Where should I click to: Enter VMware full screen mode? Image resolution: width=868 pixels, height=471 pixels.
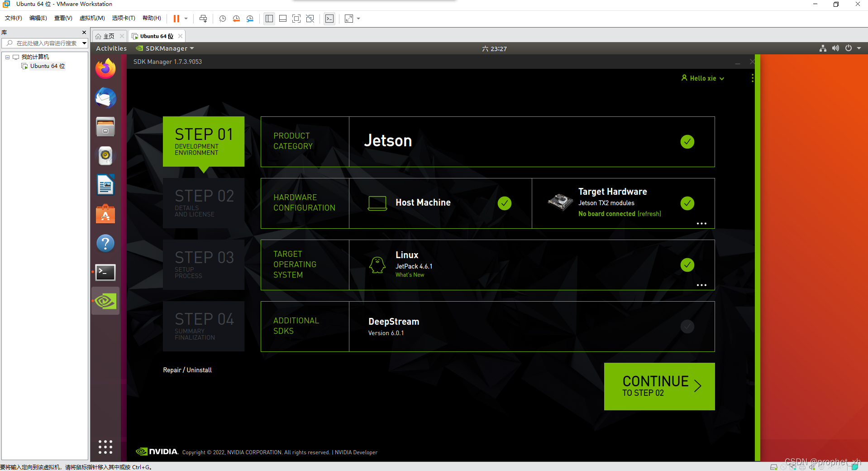coord(296,19)
